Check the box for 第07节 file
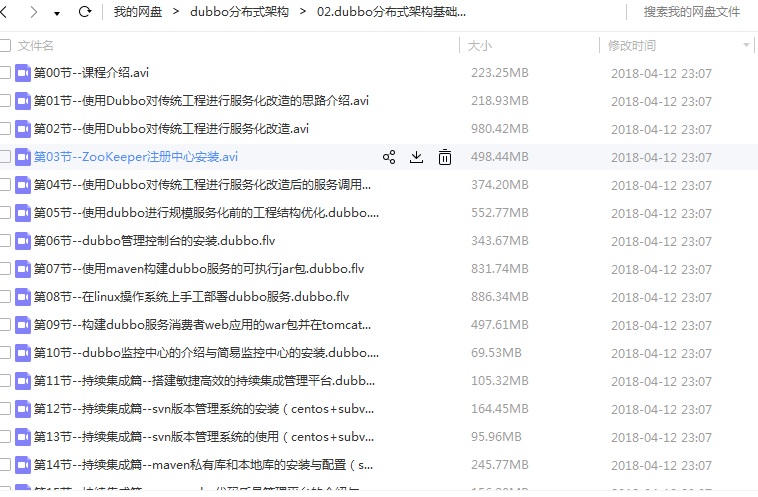 [x=5, y=269]
